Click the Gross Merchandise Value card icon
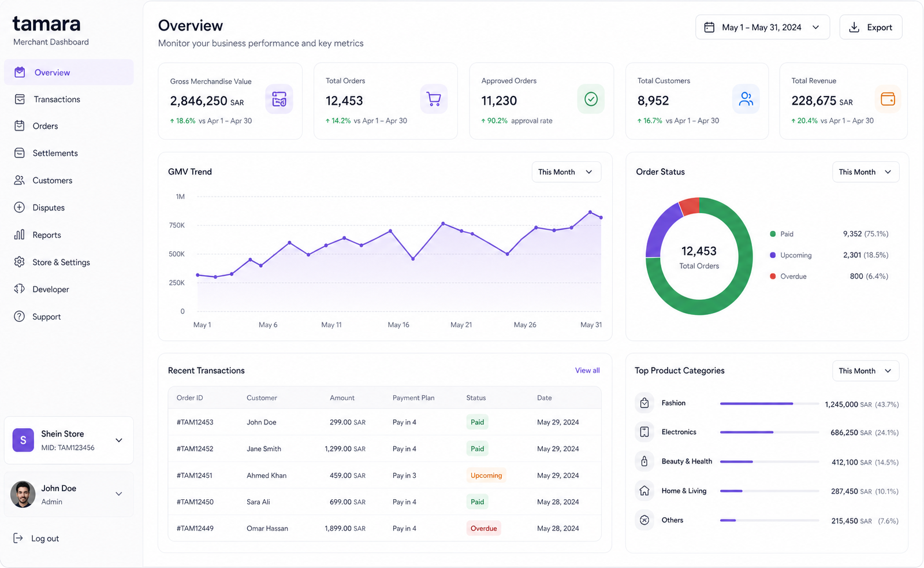 [279, 99]
